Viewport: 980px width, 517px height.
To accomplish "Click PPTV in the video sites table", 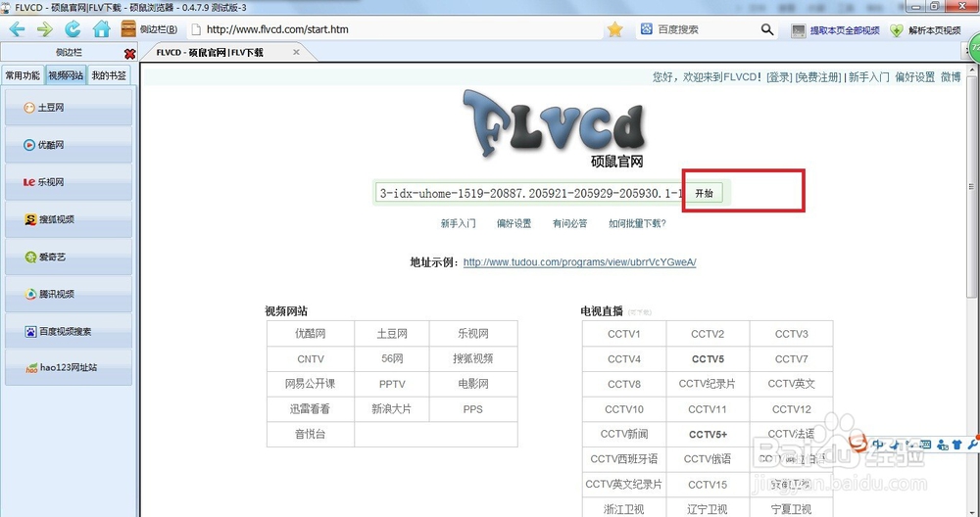I will pyautogui.click(x=392, y=384).
